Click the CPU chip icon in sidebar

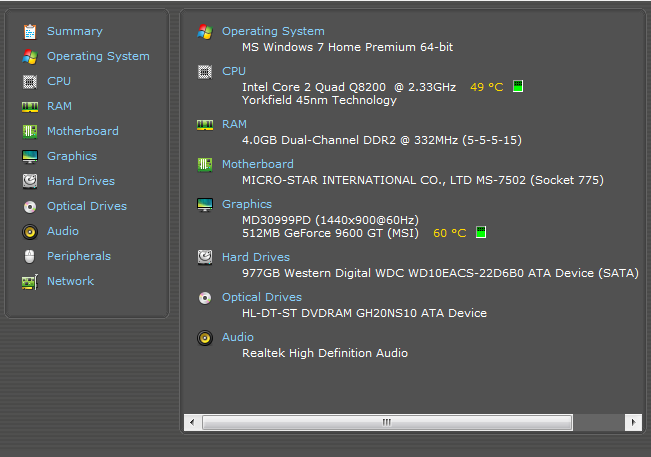(30, 82)
